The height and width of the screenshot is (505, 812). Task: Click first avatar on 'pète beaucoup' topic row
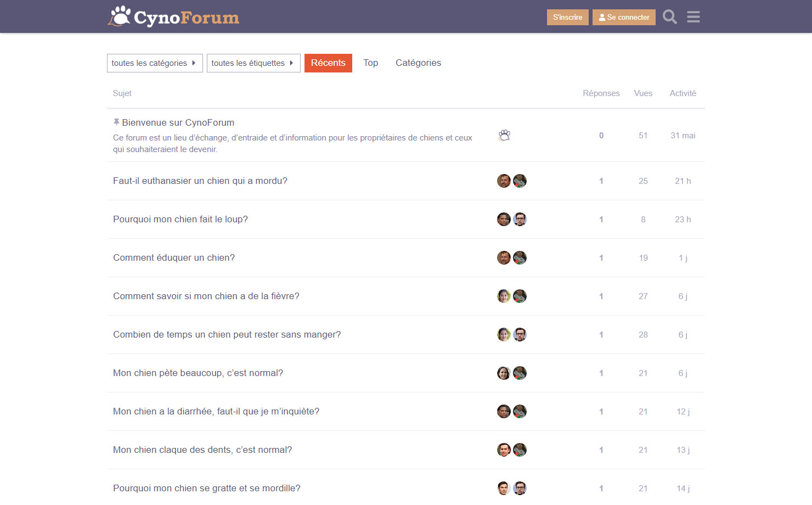504,373
